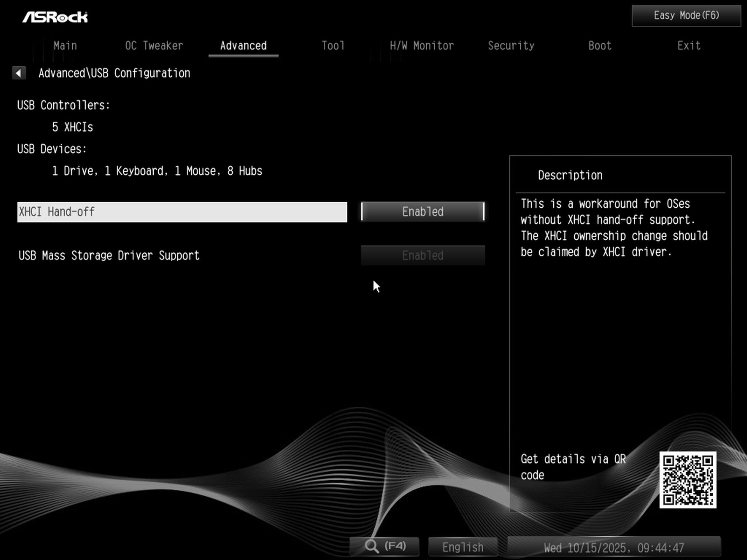The width and height of the screenshot is (747, 560).
Task: Click the Advanced\USB Configuration breadcrumb text
Action: point(114,73)
